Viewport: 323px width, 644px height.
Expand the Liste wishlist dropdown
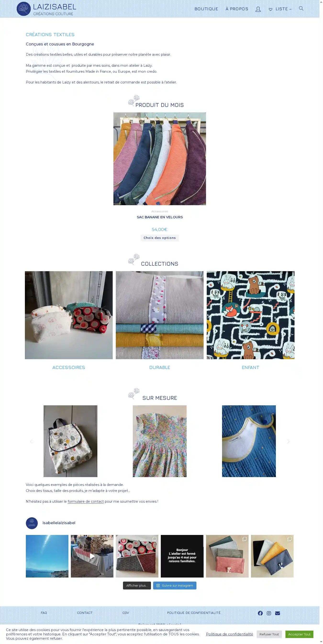pyautogui.click(x=284, y=9)
